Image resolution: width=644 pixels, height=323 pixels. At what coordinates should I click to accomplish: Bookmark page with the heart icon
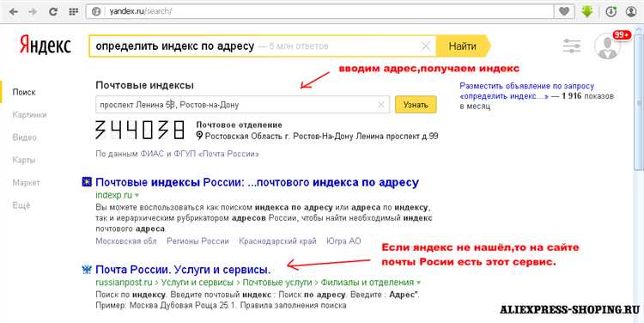[x=564, y=11]
